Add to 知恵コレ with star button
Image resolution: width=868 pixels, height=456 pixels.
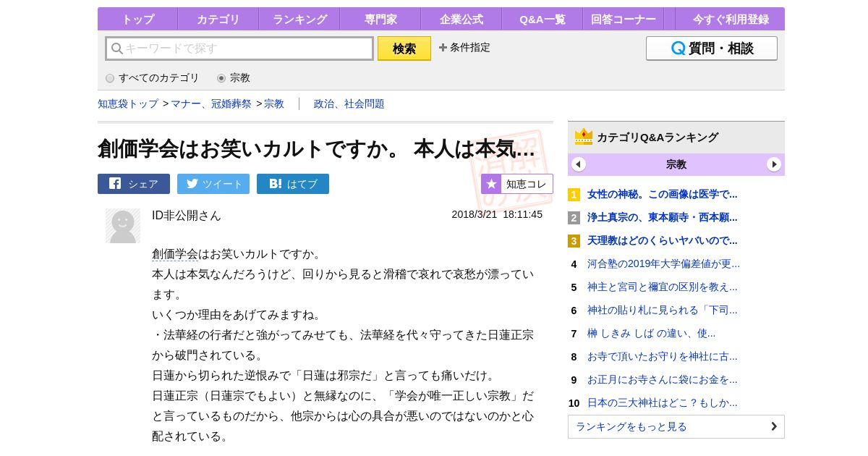tap(517, 184)
